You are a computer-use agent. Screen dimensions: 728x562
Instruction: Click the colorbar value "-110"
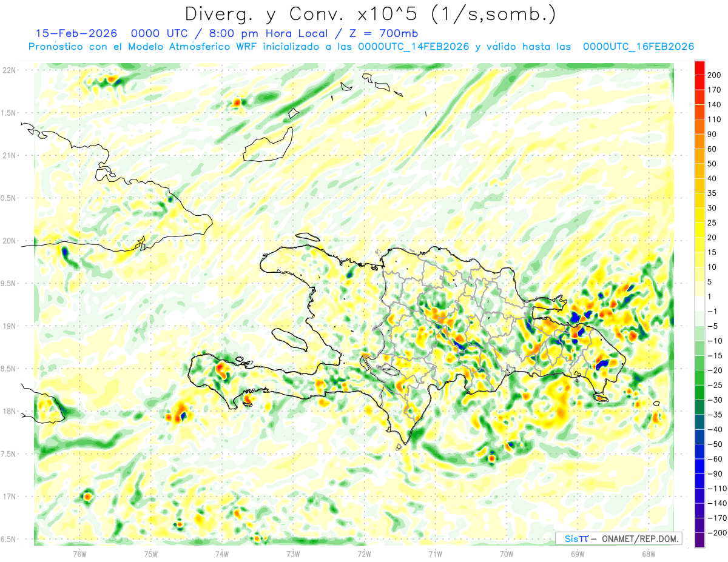[716, 488]
